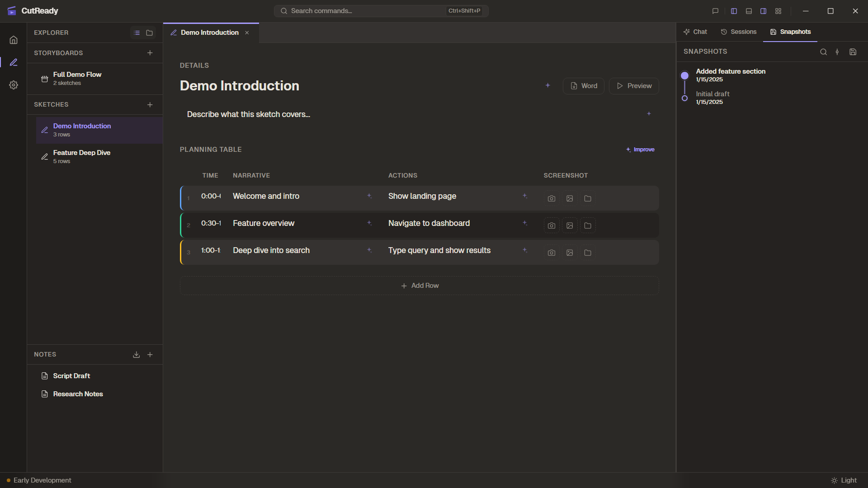
Task: Click the Add Row button
Action: [420, 286]
